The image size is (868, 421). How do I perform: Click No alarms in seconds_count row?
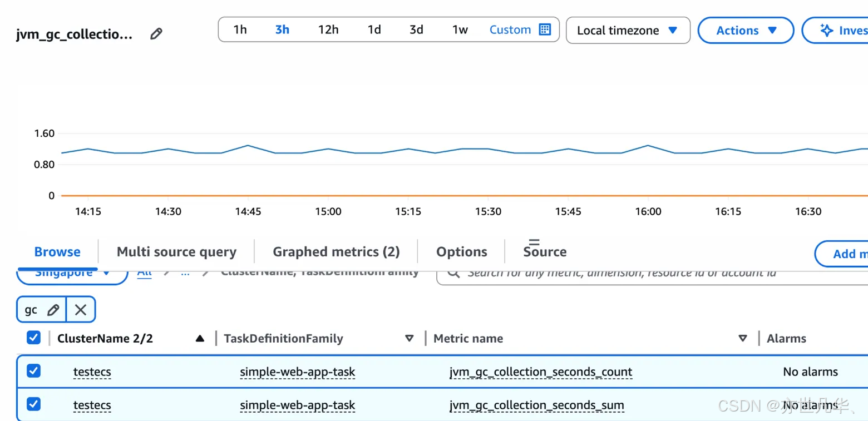[x=810, y=372]
